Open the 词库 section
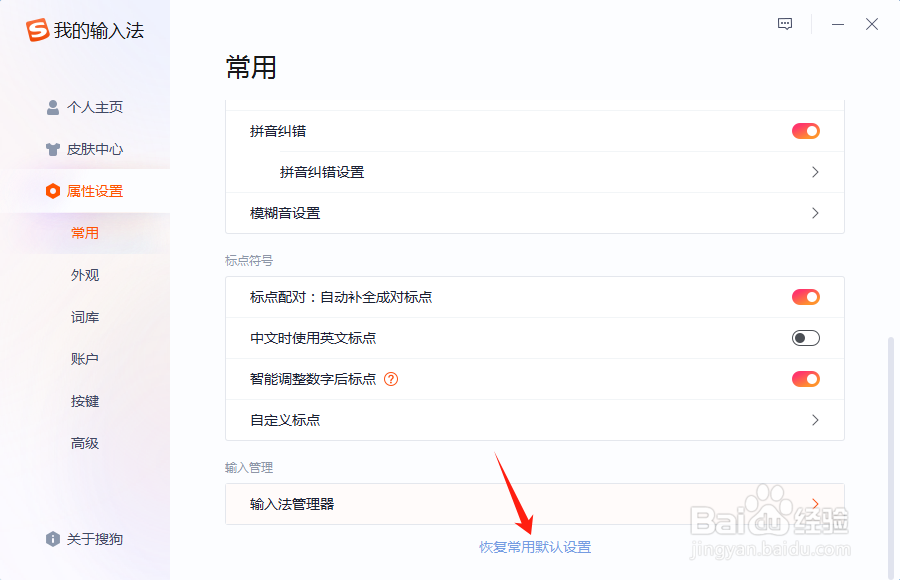This screenshot has width=900, height=580. [x=86, y=317]
